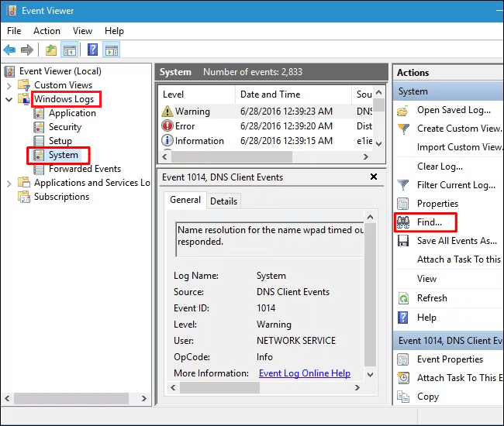Viewport: 504px width, 426px height.
Task: Switch to the Details tab
Action: pyautogui.click(x=223, y=201)
